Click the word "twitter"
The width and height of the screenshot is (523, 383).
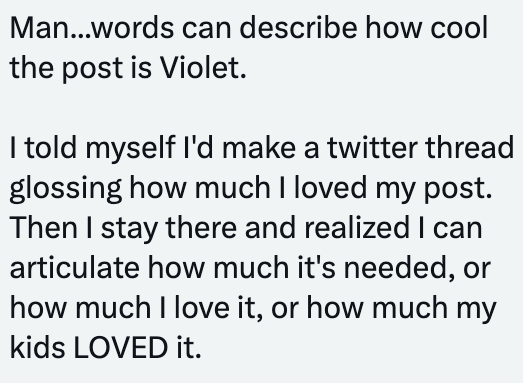click(x=372, y=147)
